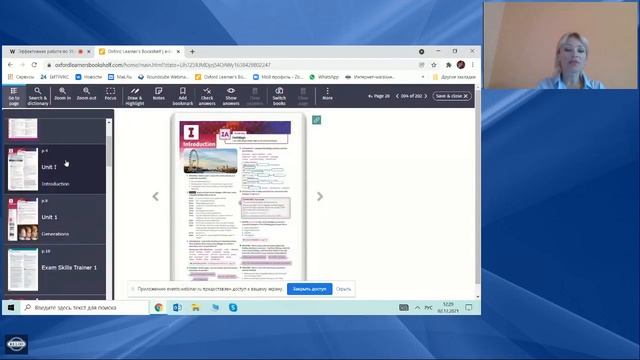Open the Новости bookmark
Viewport: 640px width, 360px height.
89,77
